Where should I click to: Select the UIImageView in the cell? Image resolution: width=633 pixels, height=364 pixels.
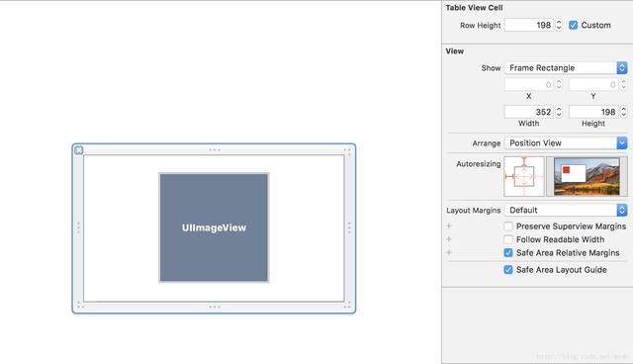point(214,227)
